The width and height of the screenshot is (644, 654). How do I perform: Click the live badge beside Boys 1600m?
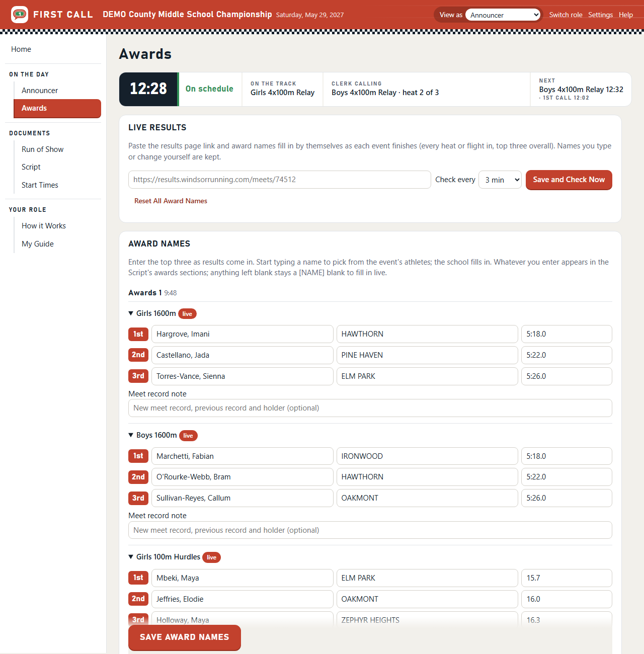click(x=188, y=436)
